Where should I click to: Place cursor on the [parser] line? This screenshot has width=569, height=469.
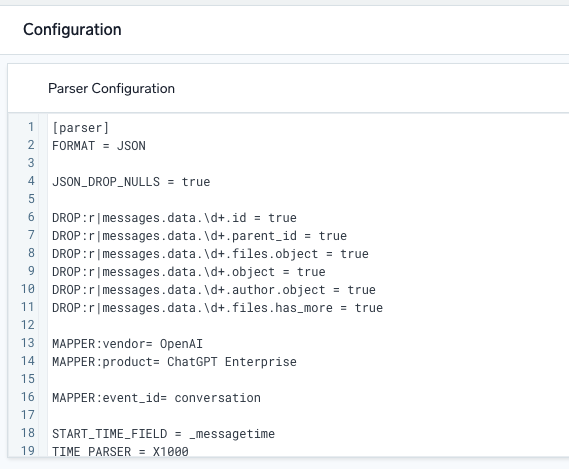(x=81, y=128)
